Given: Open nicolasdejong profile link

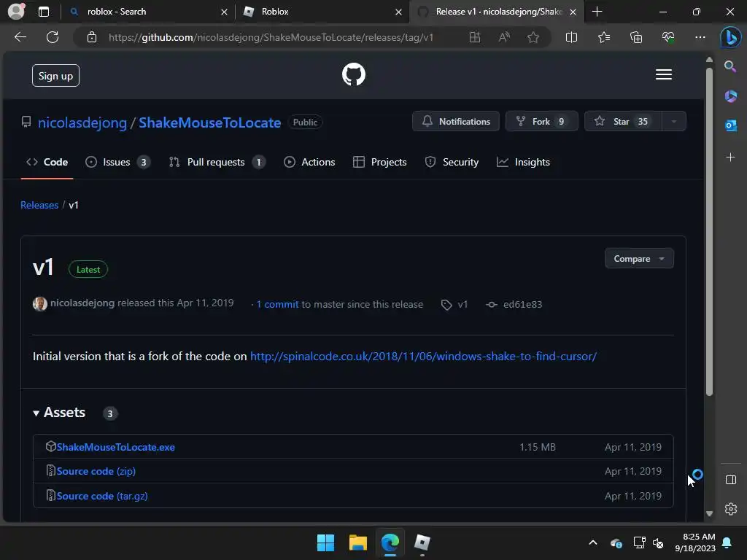Looking at the screenshot, I should pos(82,122).
